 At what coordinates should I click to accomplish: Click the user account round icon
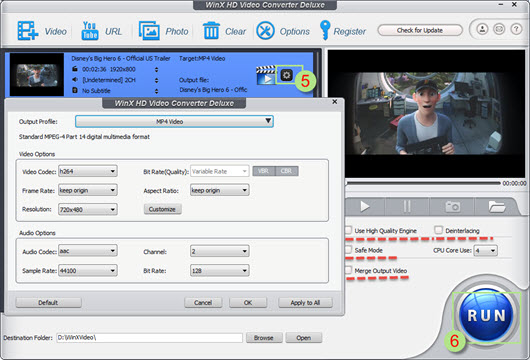482,29
